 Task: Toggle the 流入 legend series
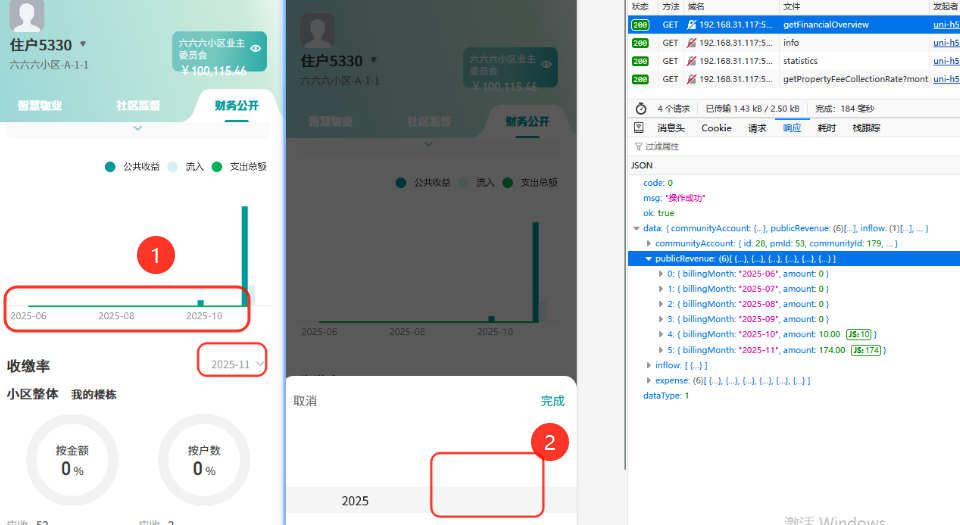pyautogui.click(x=173, y=167)
